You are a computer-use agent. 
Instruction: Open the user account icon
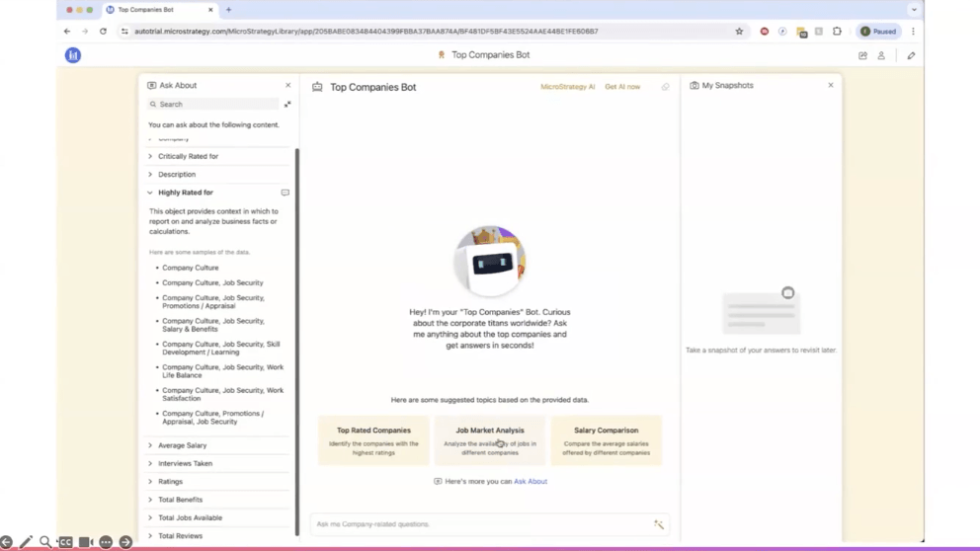tap(881, 55)
